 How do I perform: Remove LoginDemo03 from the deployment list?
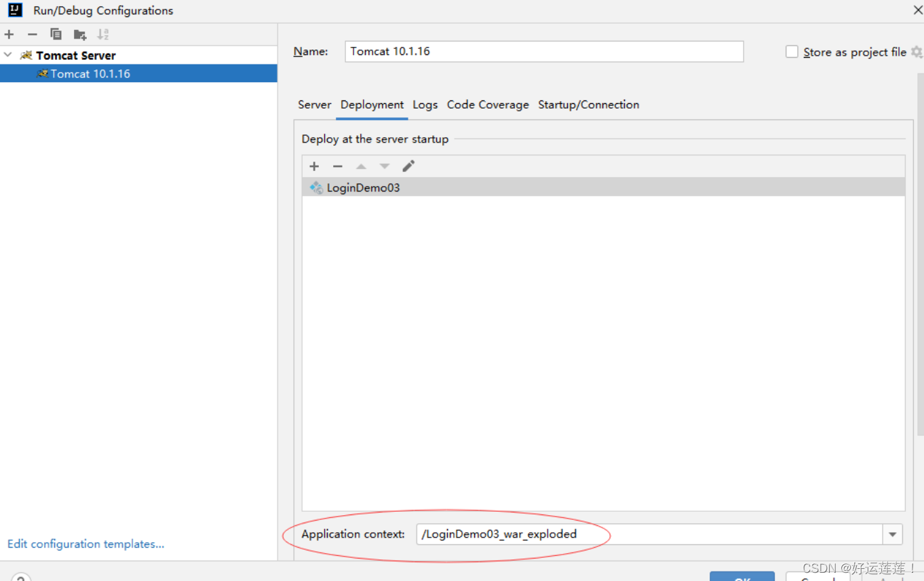point(337,166)
